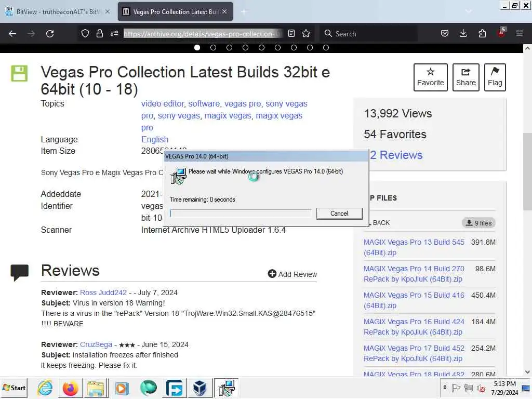Open the media player taskbar icon
This screenshot has height=399, width=532.
coord(122,388)
